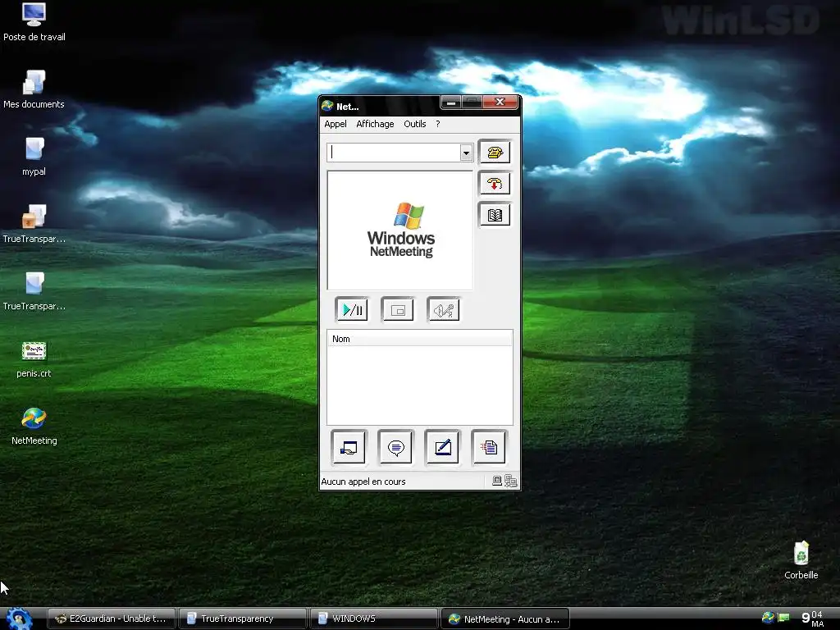Click the network tray icon
This screenshot has width=840, height=630.
783,618
